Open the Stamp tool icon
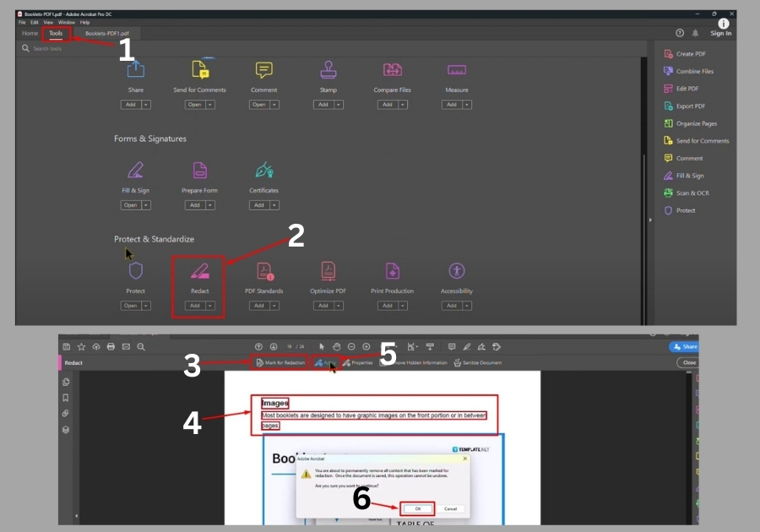Image resolution: width=760 pixels, height=532 pixels. coord(328,69)
